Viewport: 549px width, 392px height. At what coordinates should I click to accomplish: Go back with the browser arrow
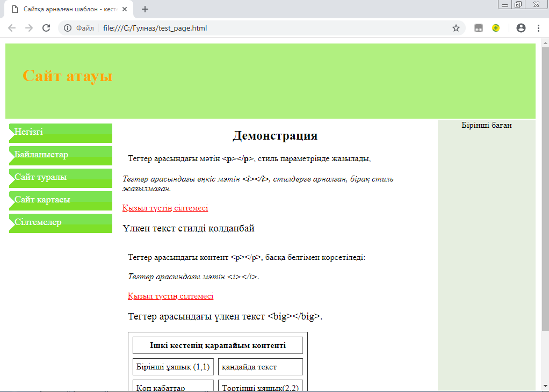pyautogui.click(x=12, y=28)
